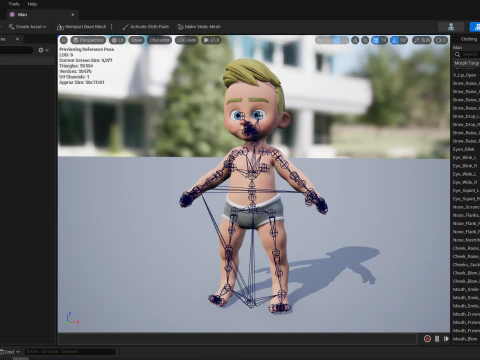Click the record animation button

click(x=427, y=339)
